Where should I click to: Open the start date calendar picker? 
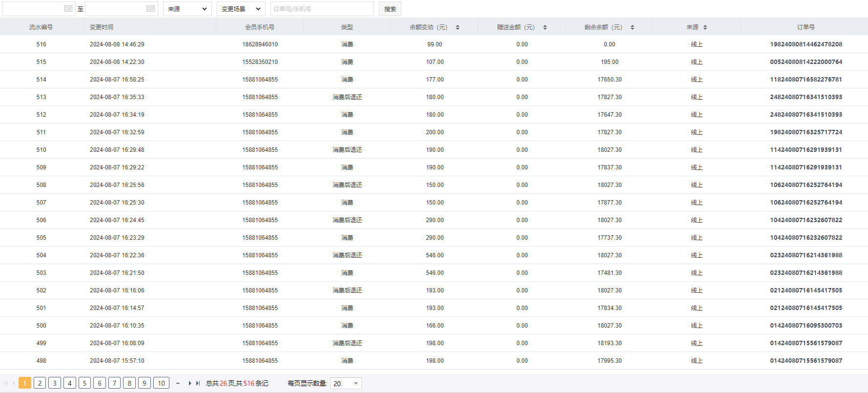(x=68, y=9)
